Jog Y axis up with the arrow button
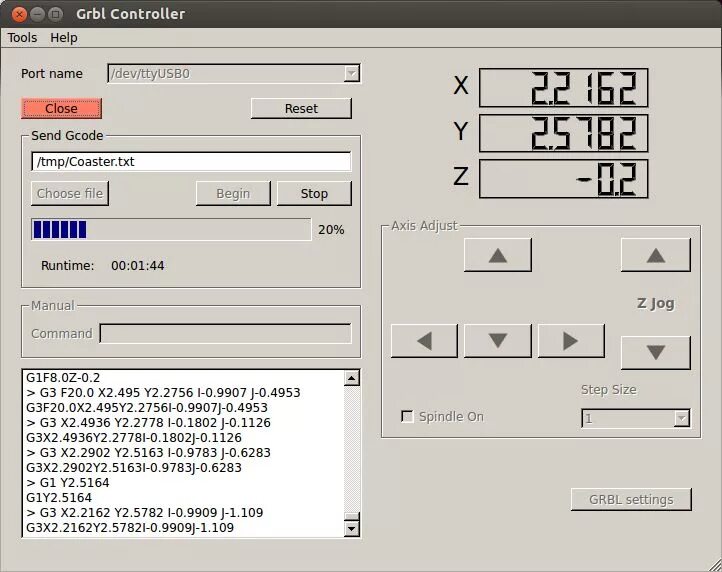The height and width of the screenshot is (572, 722). (498, 255)
